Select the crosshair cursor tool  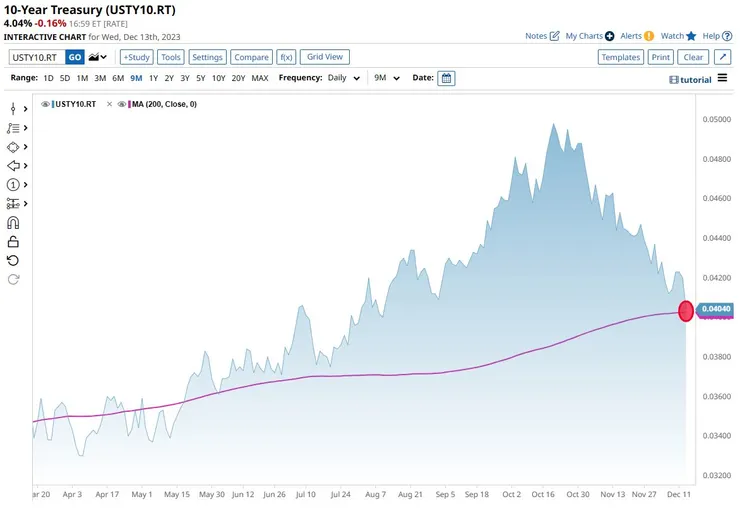(x=13, y=109)
